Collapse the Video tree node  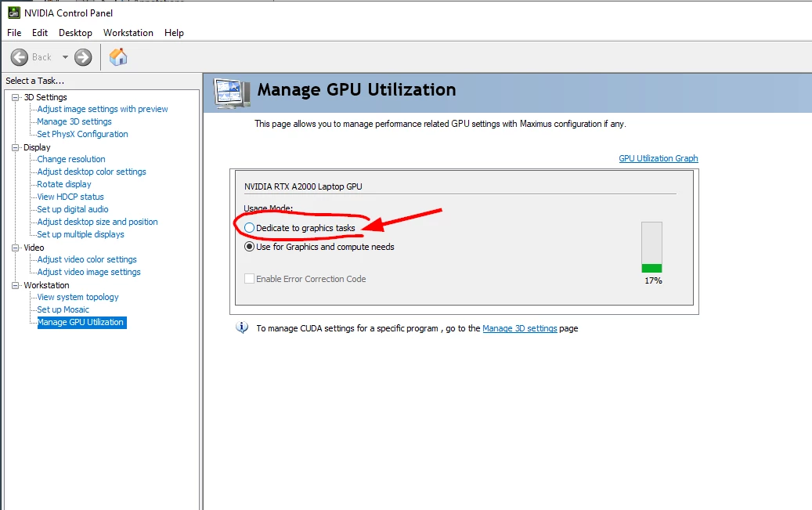[16, 248]
